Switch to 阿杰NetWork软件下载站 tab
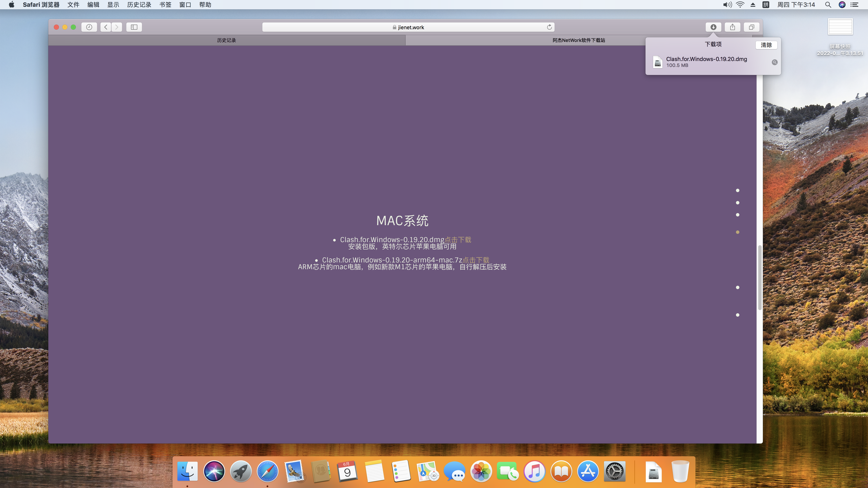The height and width of the screenshot is (488, 868). tap(579, 40)
